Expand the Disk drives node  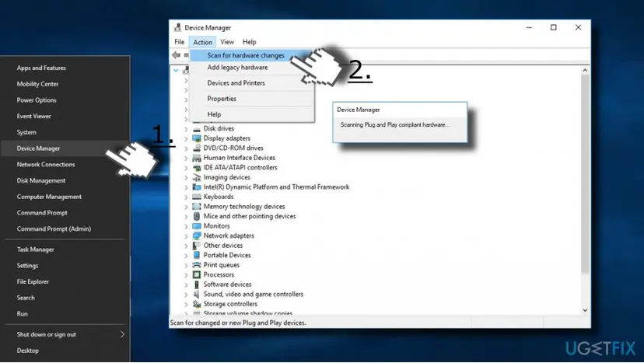(186, 129)
